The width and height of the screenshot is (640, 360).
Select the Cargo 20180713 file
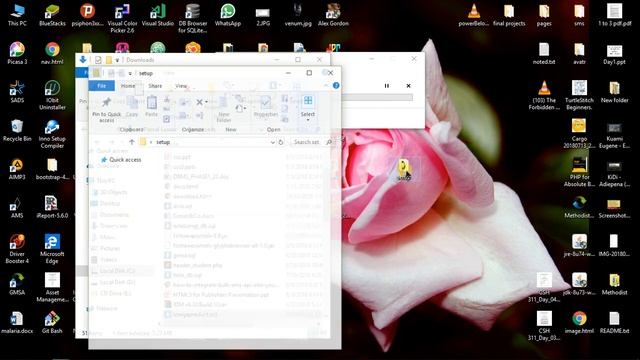click(x=579, y=134)
